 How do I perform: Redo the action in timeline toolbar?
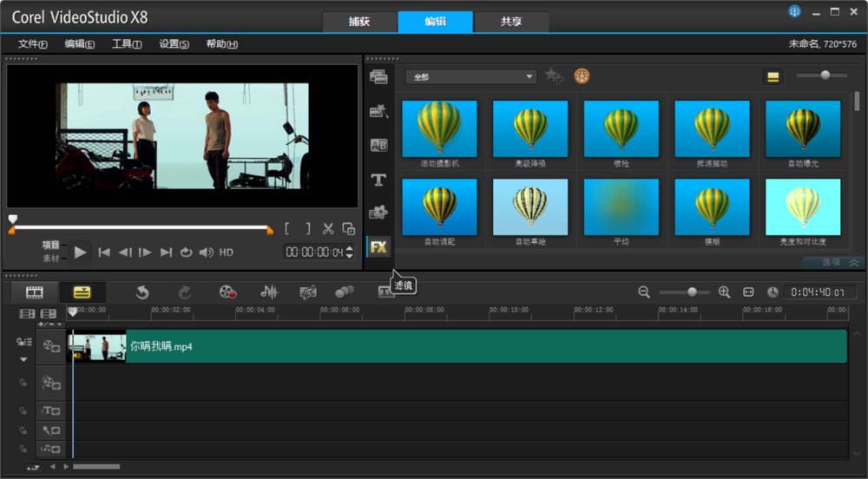(x=185, y=292)
